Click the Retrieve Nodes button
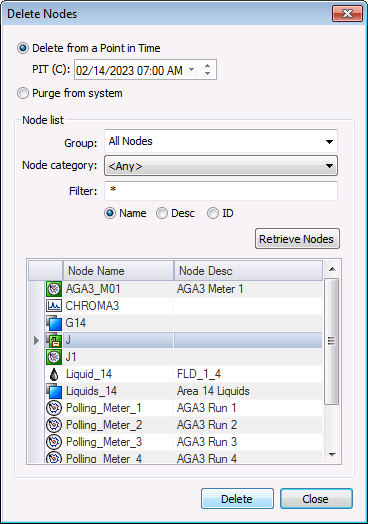 coord(297,239)
